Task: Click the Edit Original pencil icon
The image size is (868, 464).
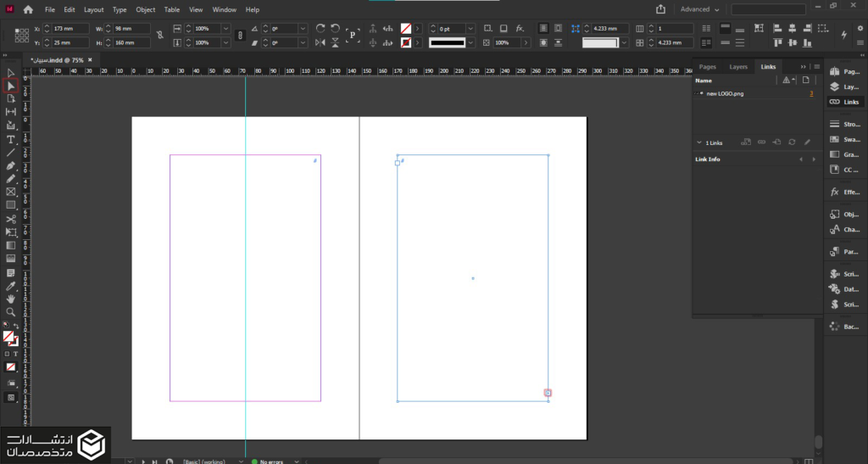Action: click(x=807, y=143)
